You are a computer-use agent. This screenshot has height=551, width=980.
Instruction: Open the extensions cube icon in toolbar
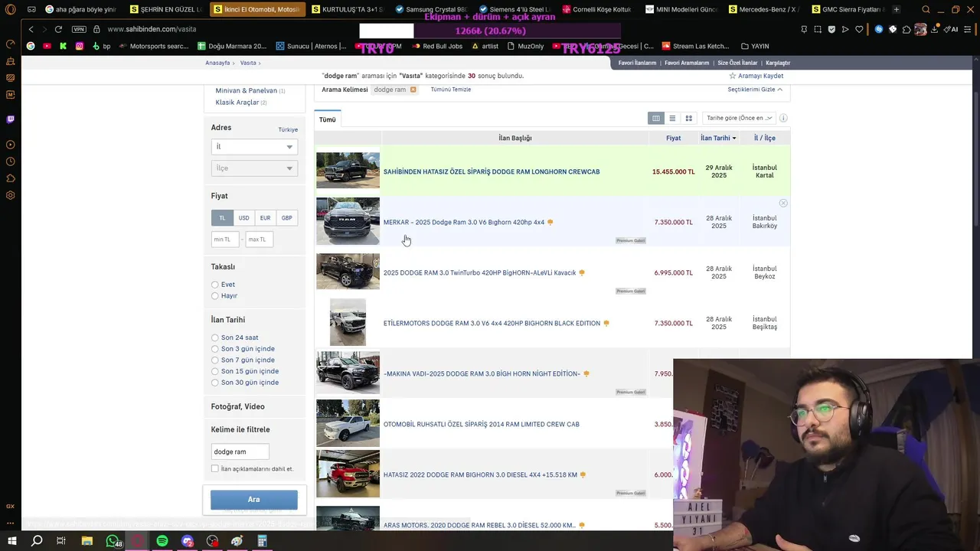point(906,29)
